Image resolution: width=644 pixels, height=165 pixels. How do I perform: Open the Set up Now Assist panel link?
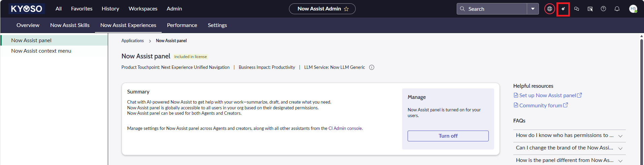(548, 95)
